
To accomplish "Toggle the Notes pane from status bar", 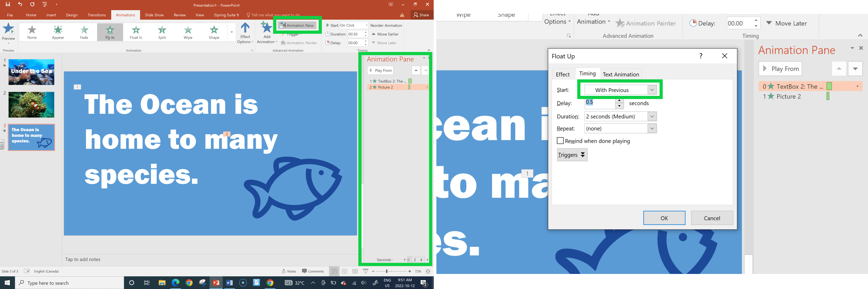I will pos(289,271).
